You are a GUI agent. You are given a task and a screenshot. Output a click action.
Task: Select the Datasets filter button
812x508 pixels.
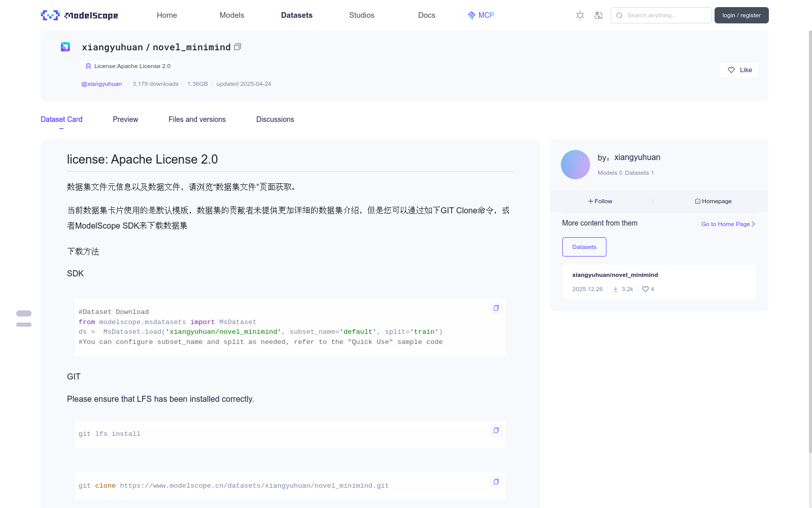point(584,247)
